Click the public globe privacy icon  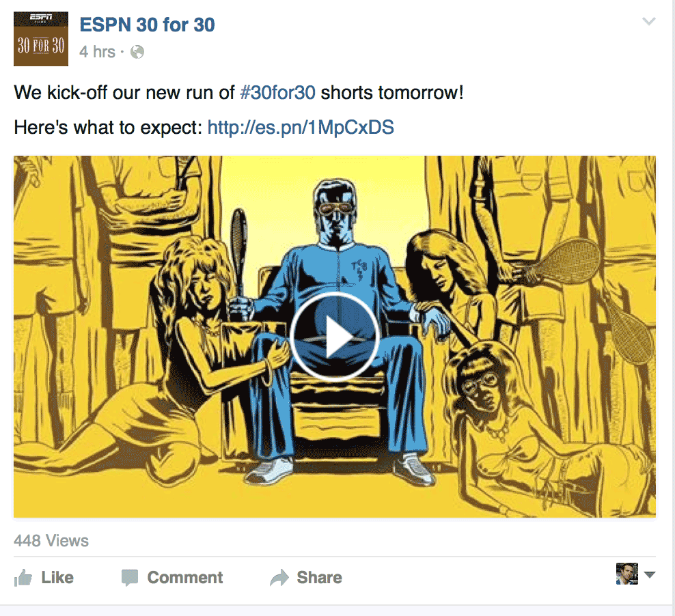coord(137,52)
